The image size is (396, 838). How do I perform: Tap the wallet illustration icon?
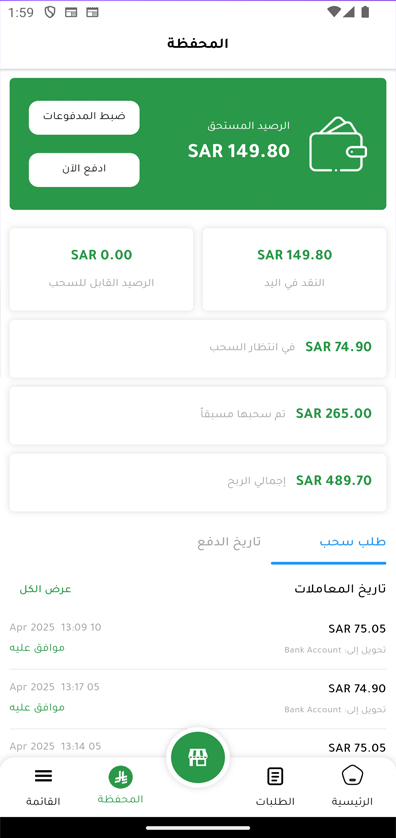pyautogui.click(x=338, y=144)
